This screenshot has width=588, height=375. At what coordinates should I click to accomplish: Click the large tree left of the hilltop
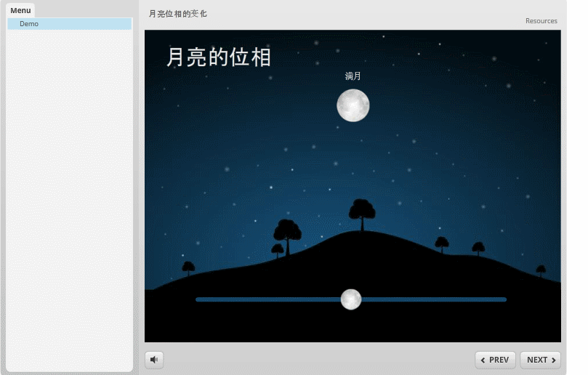[287, 234]
